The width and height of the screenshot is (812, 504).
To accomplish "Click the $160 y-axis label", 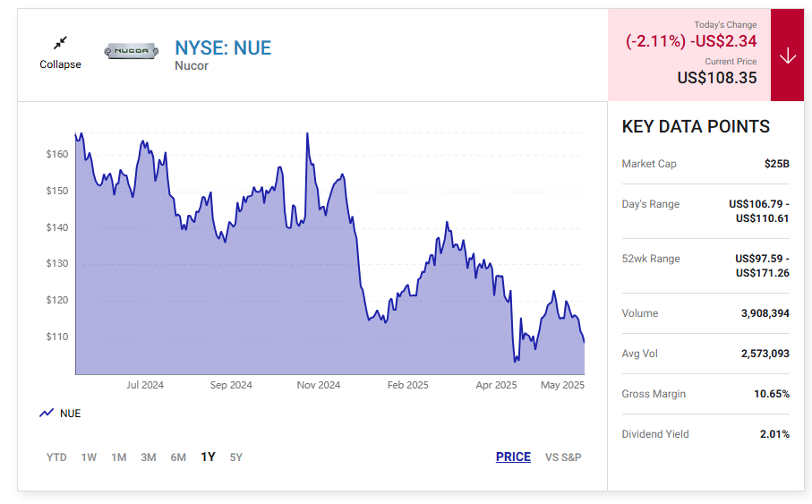I will tap(57, 154).
